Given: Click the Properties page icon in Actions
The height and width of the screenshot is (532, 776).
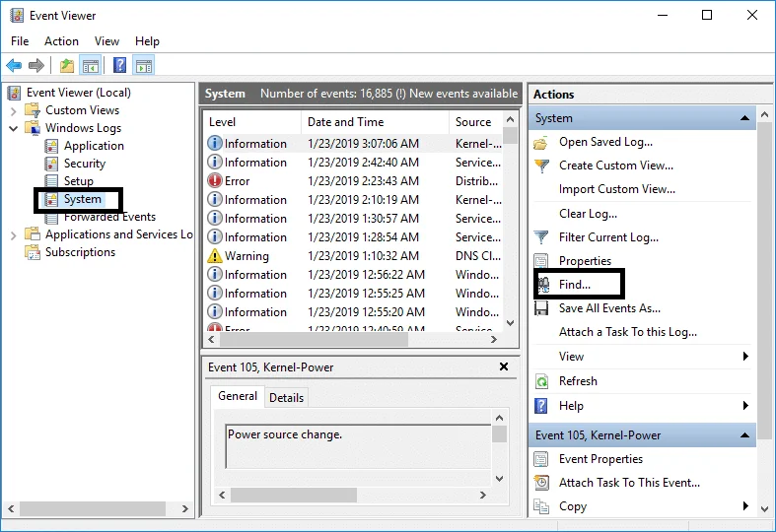Looking at the screenshot, I should click(x=541, y=260).
